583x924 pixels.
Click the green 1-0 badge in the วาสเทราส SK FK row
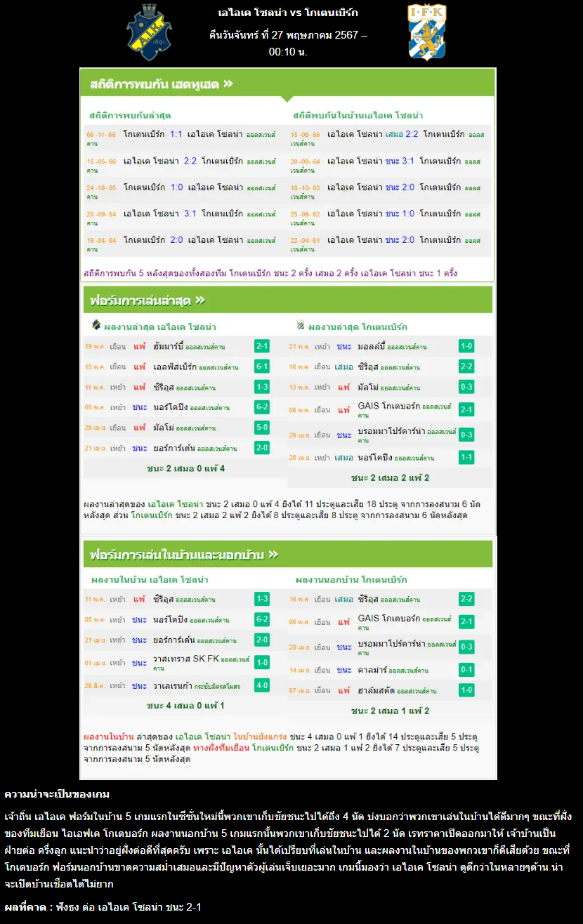[262, 662]
